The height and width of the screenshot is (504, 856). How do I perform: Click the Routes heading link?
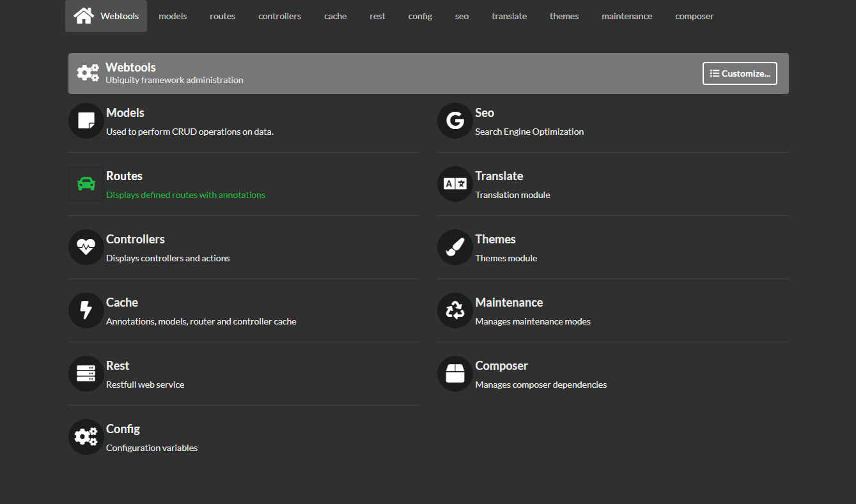[124, 176]
